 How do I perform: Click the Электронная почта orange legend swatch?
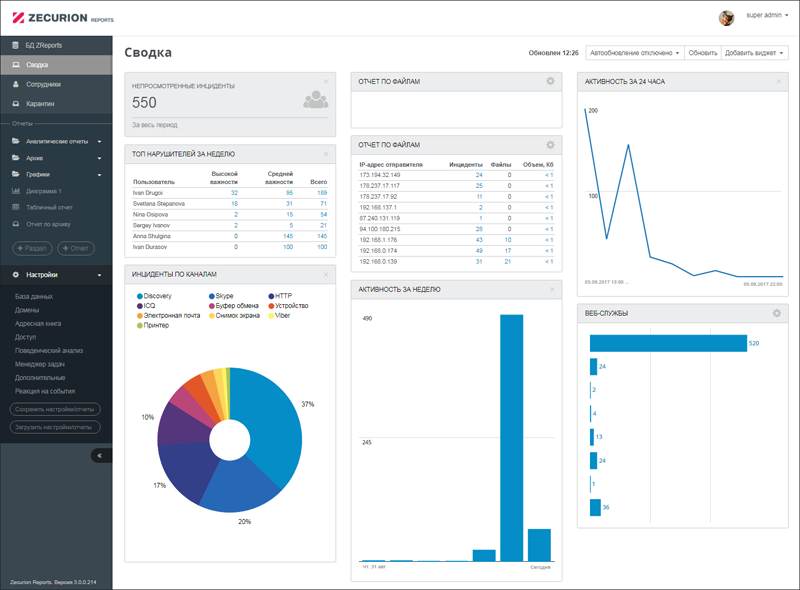pos(139,316)
